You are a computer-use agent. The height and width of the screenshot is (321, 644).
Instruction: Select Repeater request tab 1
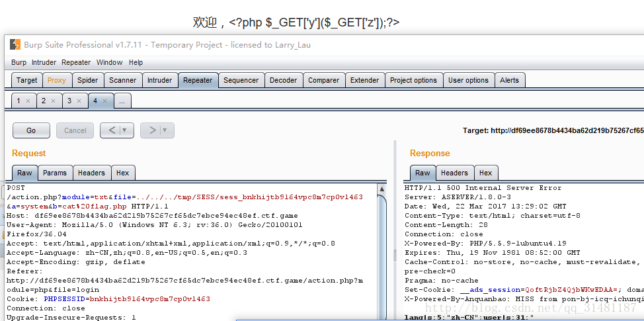pos(18,101)
